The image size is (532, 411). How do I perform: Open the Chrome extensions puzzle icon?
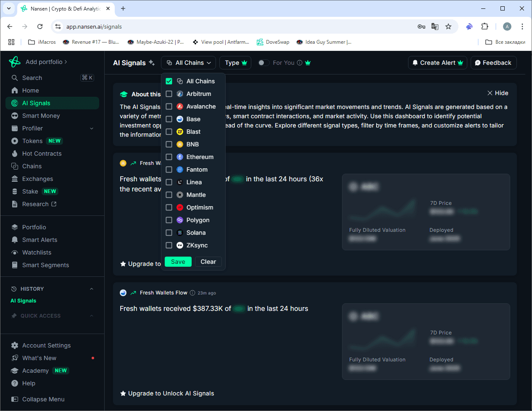point(485,27)
